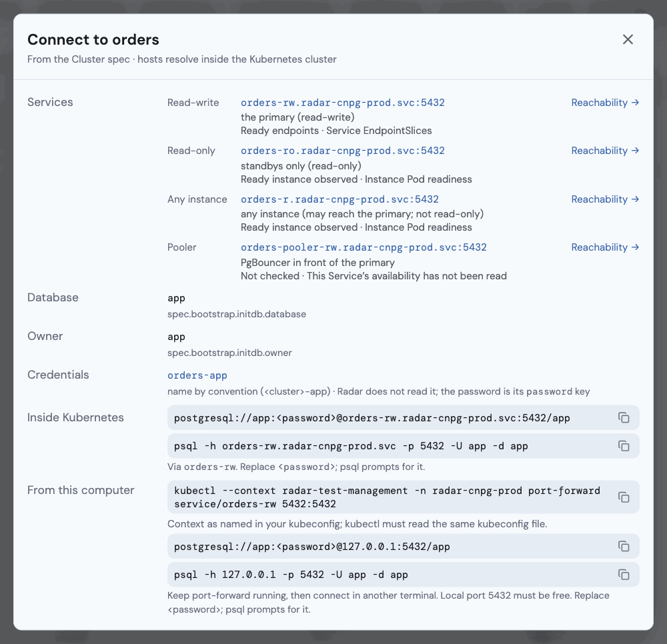
Task: Click the 'Keep port-forward running' note
Action: (388, 603)
